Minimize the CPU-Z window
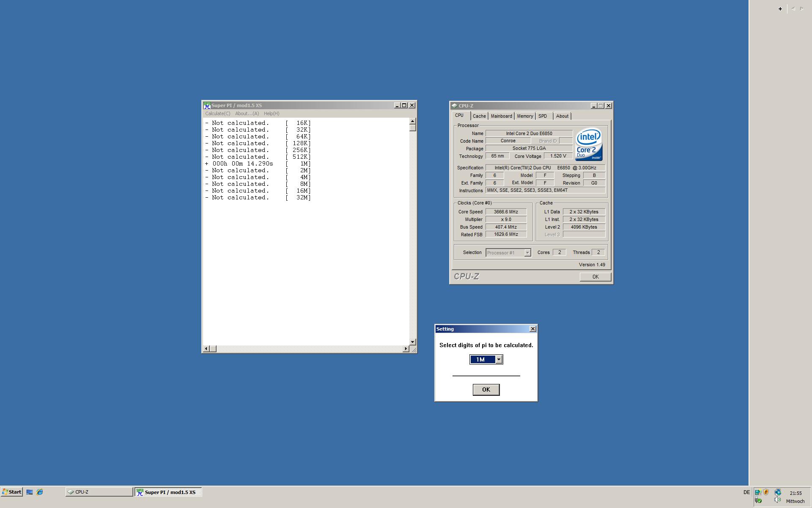 593,106
